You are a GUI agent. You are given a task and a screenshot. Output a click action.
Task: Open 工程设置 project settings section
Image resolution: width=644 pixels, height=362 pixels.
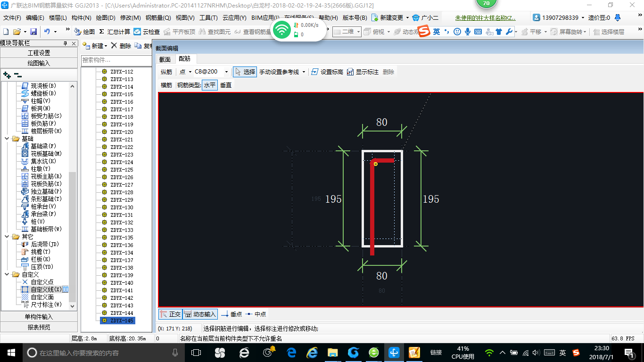pyautogui.click(x=39, y=53)
